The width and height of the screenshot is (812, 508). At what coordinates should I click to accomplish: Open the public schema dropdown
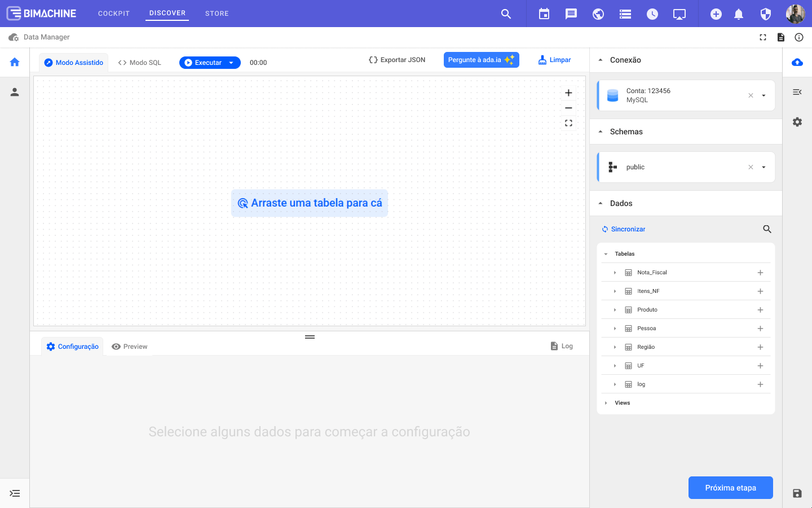click(764, 167)
